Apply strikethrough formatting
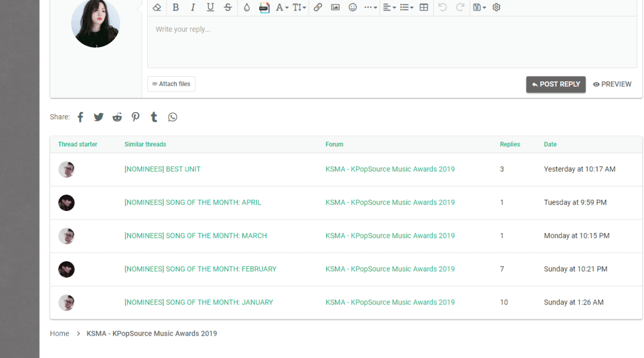 (x=228, y=7)
